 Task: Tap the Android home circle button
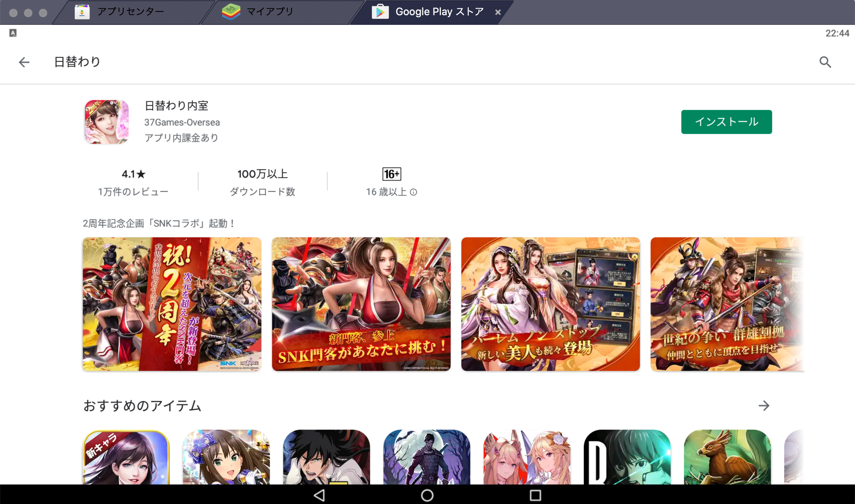point(427,495)
